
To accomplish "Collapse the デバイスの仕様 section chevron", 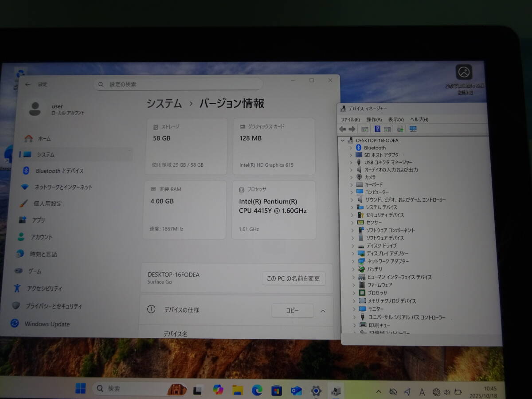I will (323, 310).
